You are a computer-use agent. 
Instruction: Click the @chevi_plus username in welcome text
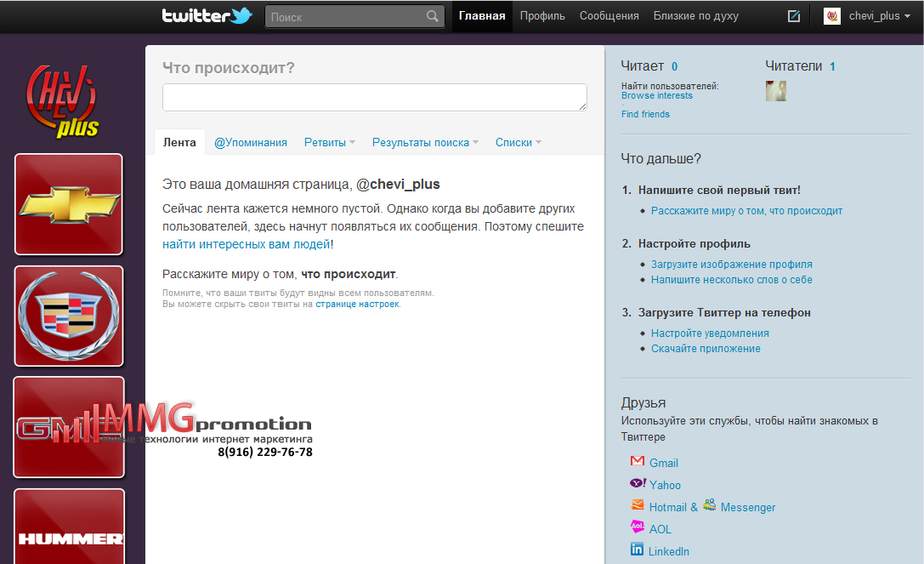point(398,184)
